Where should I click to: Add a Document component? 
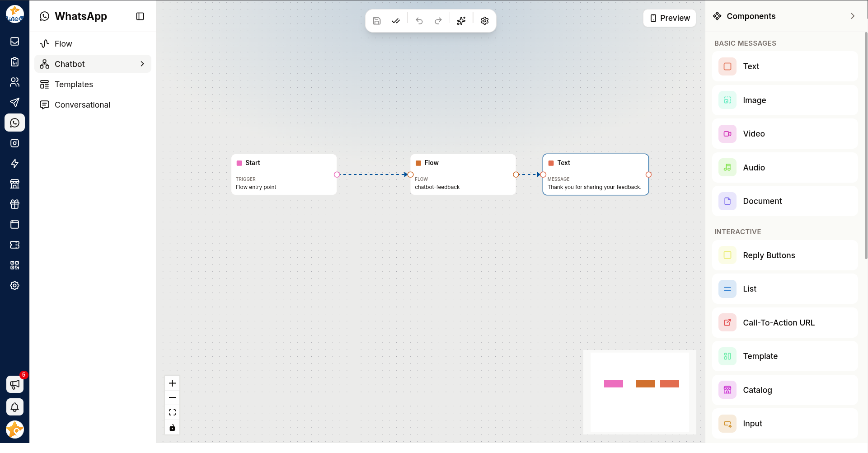pyautogui.click(x=785, y=201)
